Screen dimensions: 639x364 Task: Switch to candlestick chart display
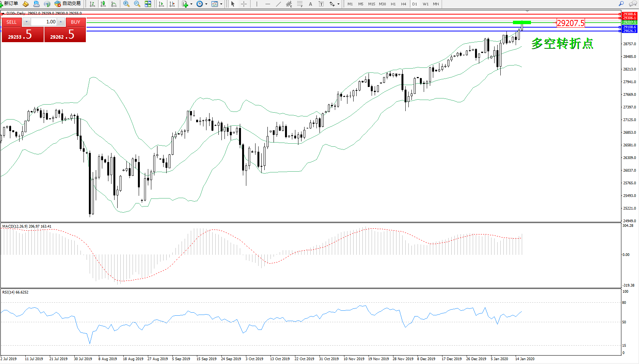[103, 4]
